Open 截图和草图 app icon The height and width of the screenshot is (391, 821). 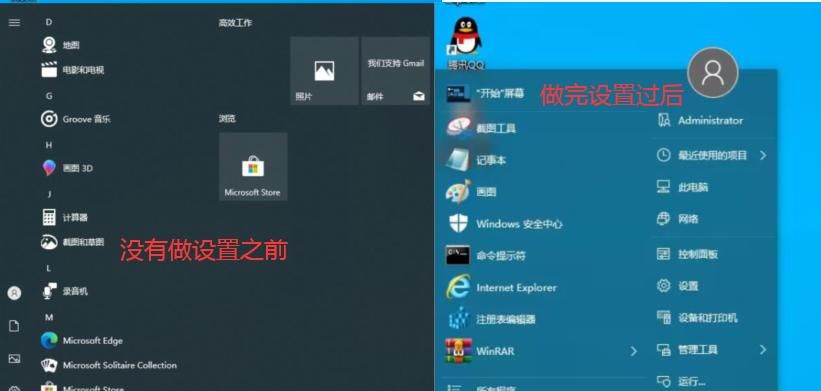[49, 242]
